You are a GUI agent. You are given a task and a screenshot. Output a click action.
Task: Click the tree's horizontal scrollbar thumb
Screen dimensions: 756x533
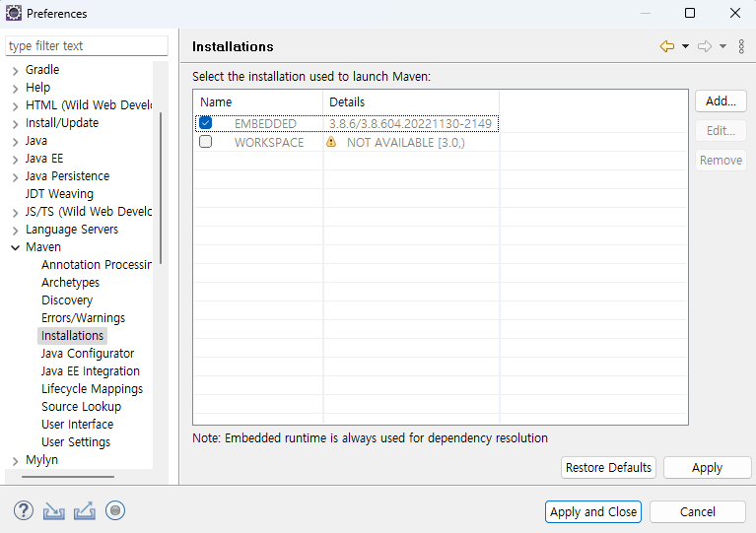coord(68,477)
